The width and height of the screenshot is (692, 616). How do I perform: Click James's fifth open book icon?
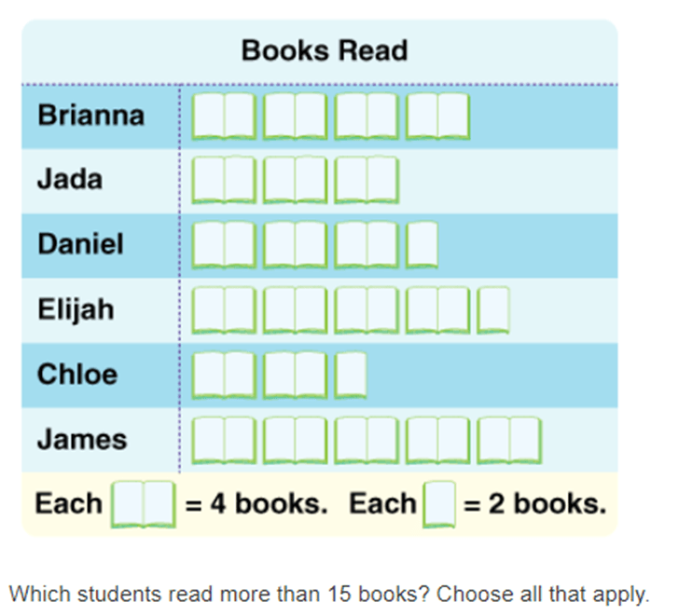pos(509,440)
